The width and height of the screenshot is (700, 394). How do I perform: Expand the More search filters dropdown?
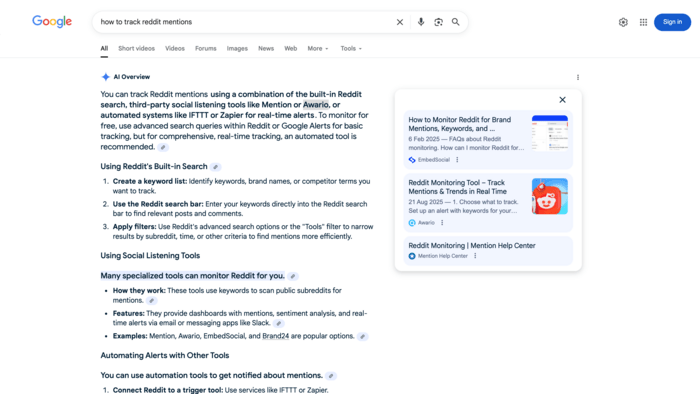317,48
